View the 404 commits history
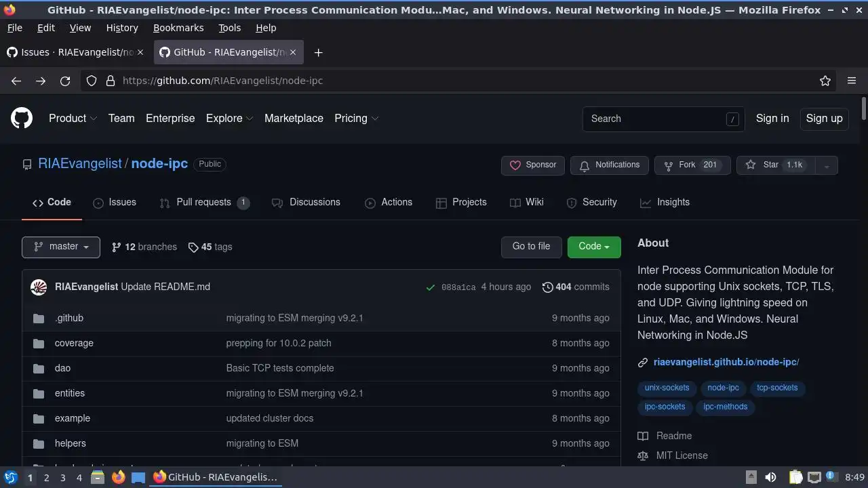 pos(576,287)
